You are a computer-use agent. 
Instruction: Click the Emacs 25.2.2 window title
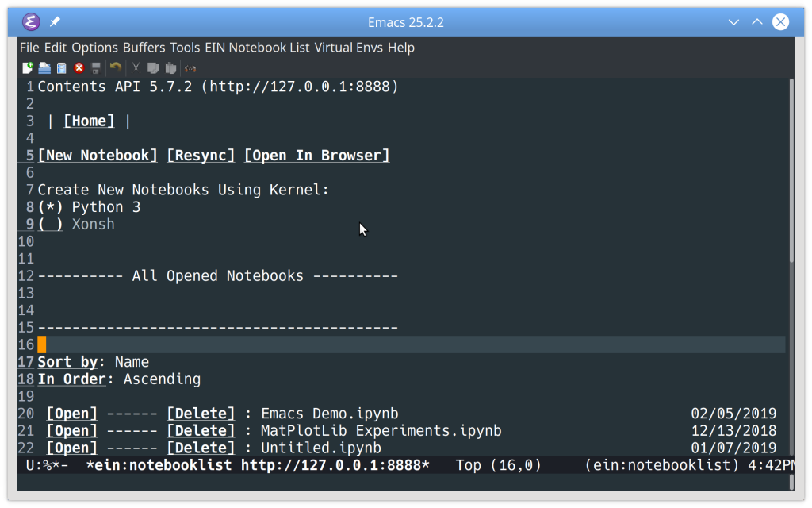click(405, 22)
